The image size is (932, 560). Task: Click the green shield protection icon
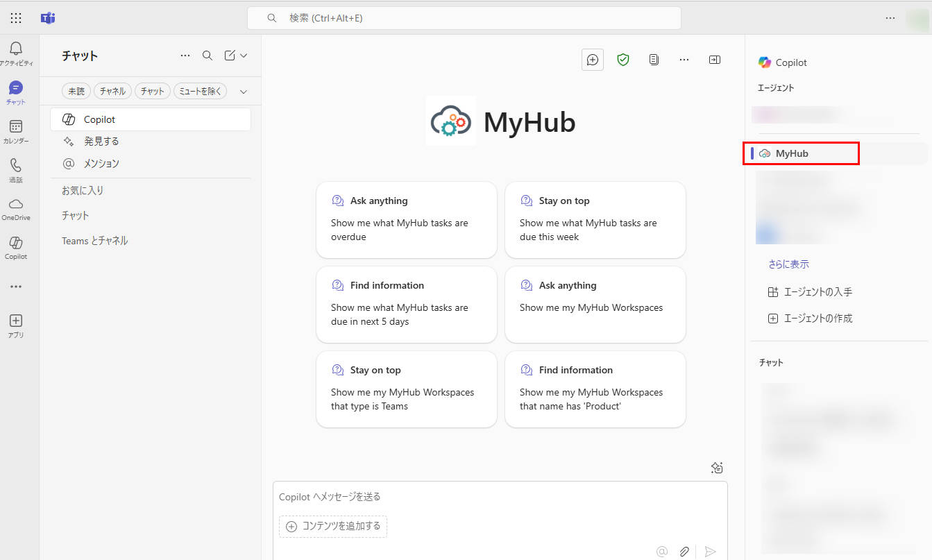point(623,60)
